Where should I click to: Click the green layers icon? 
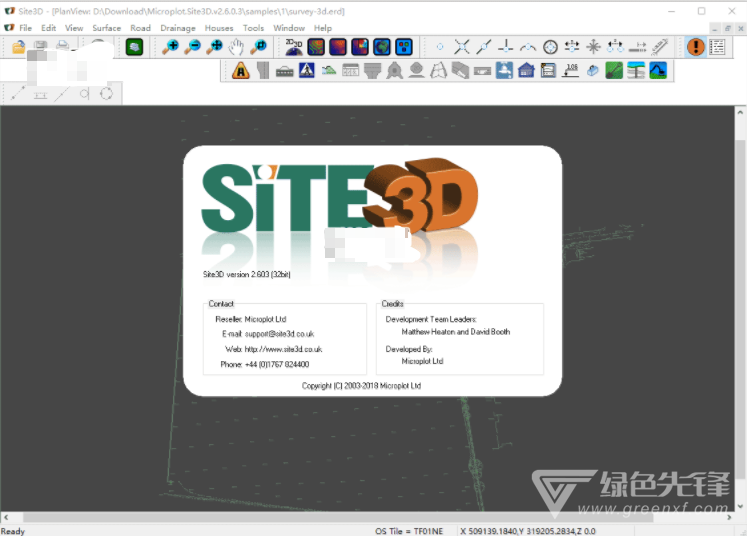click(134, 47)
